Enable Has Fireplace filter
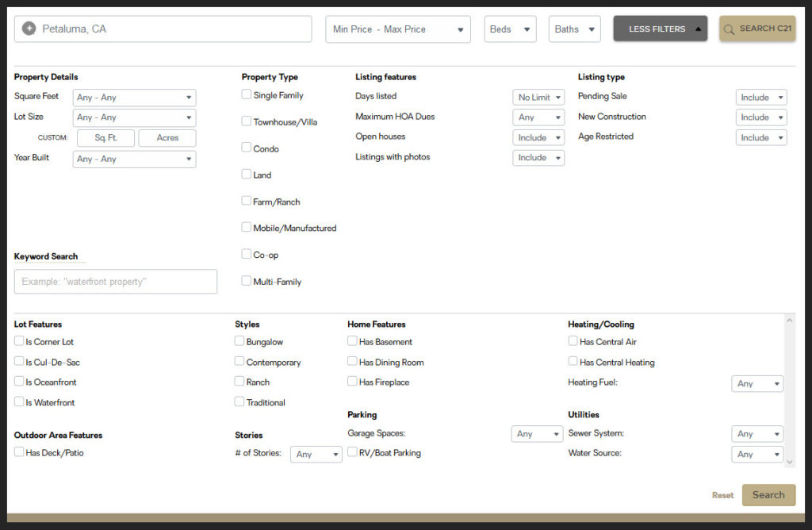The height and width of the screenshot is (530, 812). click(352, 382)
